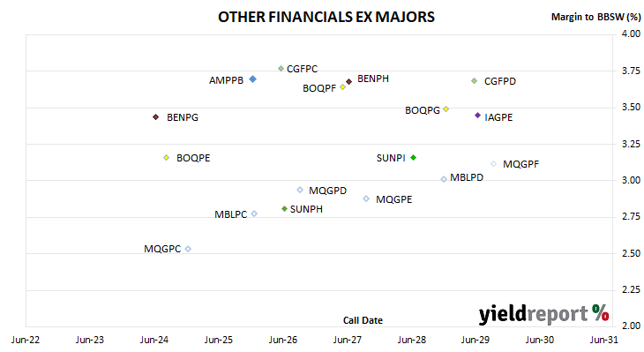This screenshot has height=352, width=644.
Task: Select the CGFPC data point marker
Action: click(x=281, y=69)
